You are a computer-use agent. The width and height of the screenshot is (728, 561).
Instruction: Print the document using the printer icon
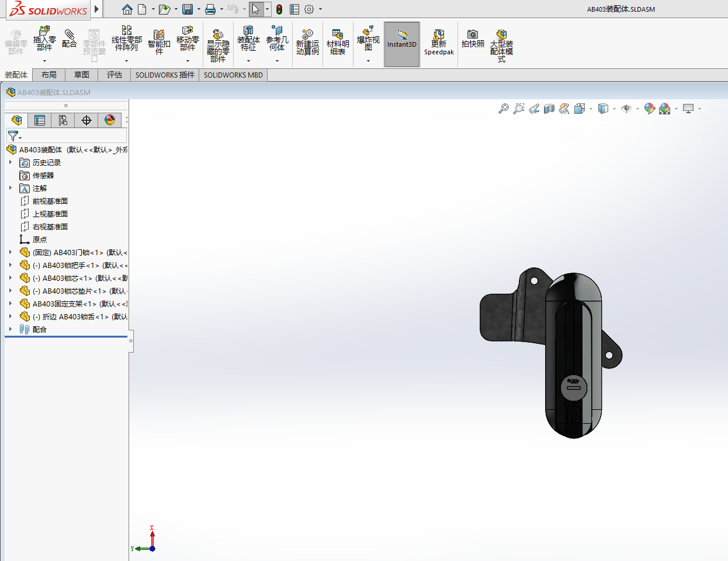point(210,9)
